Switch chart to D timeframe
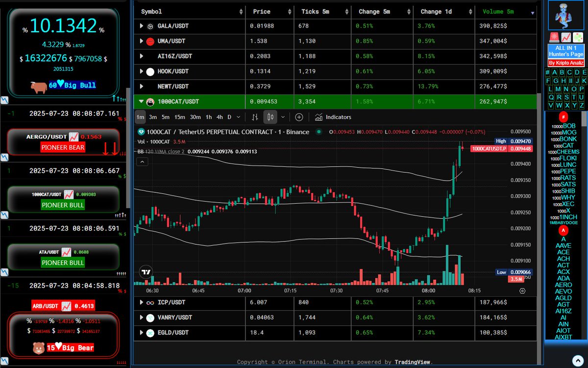 [229, 117]
